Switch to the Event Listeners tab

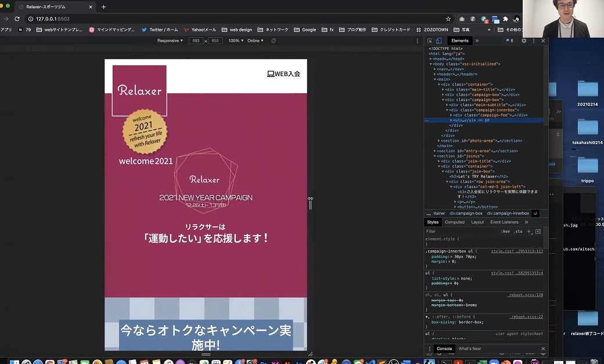[504, 222]
